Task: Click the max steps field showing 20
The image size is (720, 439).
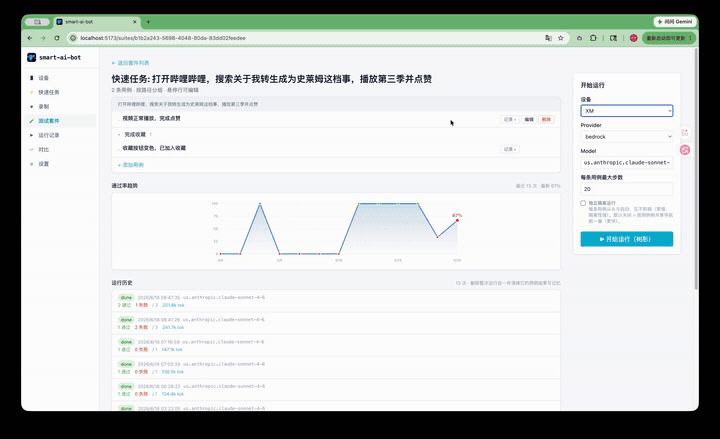Action: (627, 189)
